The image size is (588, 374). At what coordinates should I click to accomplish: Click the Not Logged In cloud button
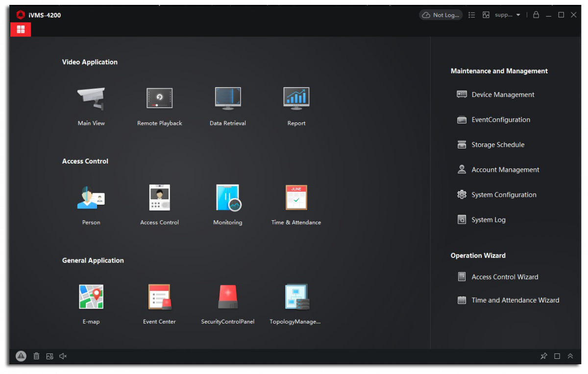coord(441,15)
